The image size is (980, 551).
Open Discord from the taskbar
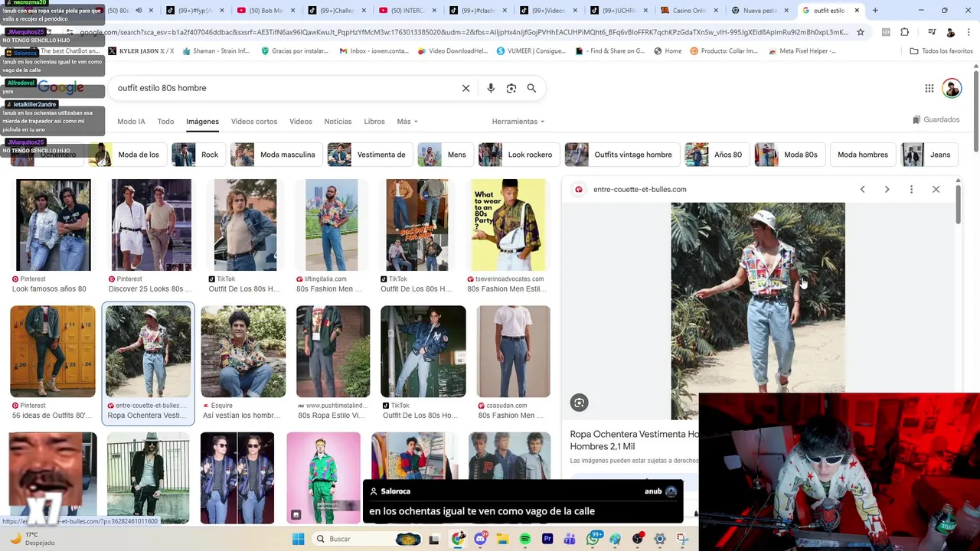(481, 539)
